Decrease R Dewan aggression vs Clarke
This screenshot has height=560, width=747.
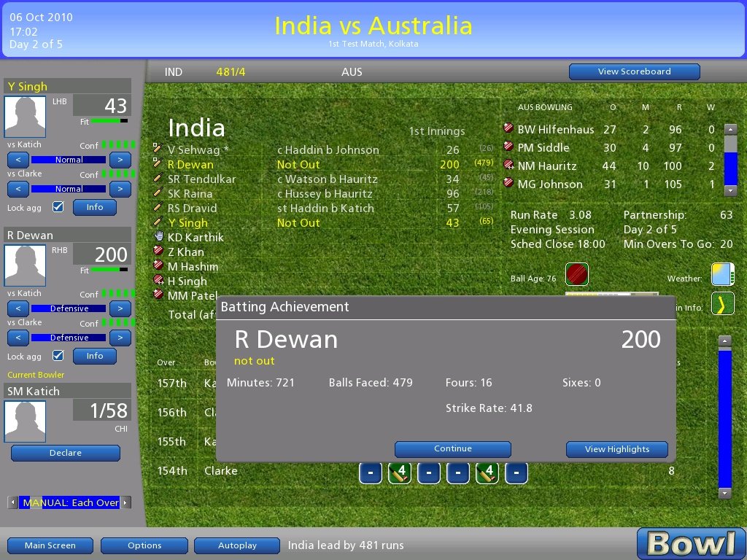(x=18, y=338)
